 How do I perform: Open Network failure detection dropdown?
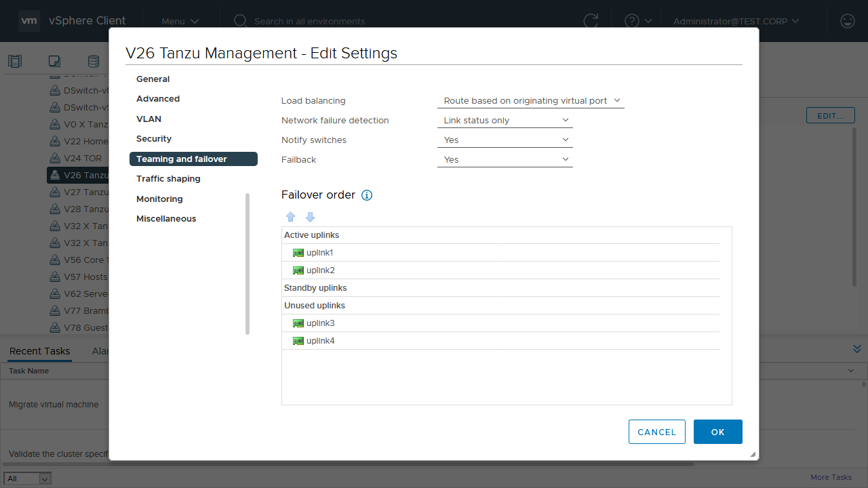[x=505, y=121]
